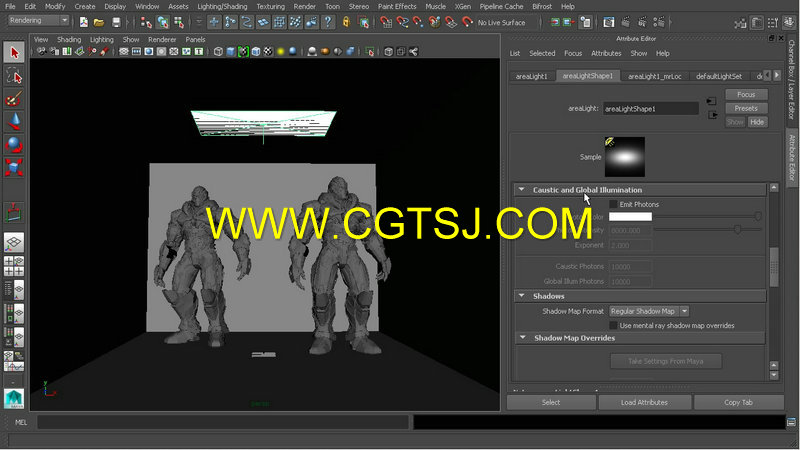The width and height of the screenshot is (800, 450).
Task: Click the Hide button
Action: click(x=757, y=122)
